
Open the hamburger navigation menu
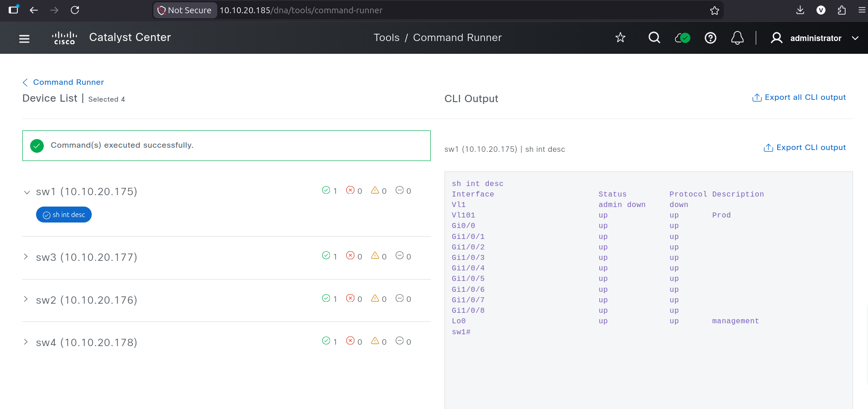coord(24,38)
